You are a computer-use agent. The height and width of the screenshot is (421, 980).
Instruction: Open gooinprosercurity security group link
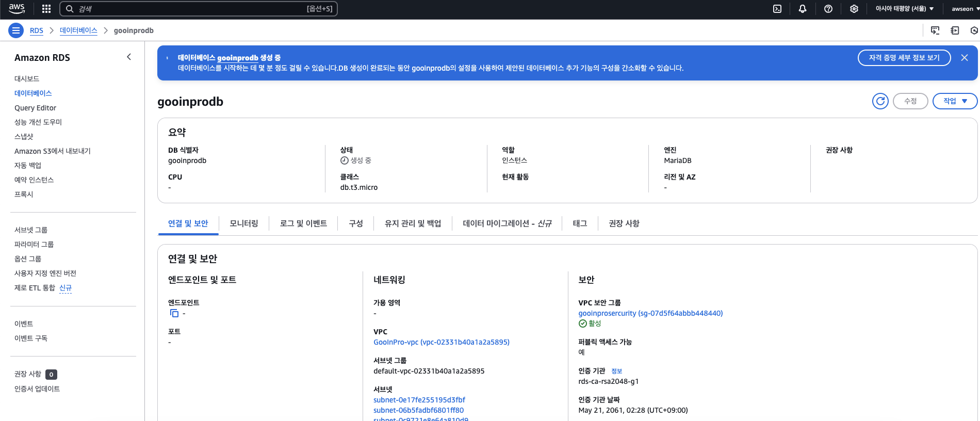pyautogui.click(x=650, y=313)
